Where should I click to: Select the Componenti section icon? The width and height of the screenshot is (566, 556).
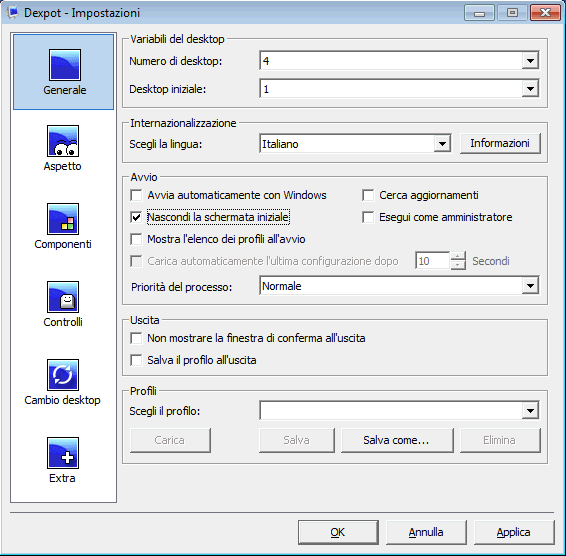[63, 219]
